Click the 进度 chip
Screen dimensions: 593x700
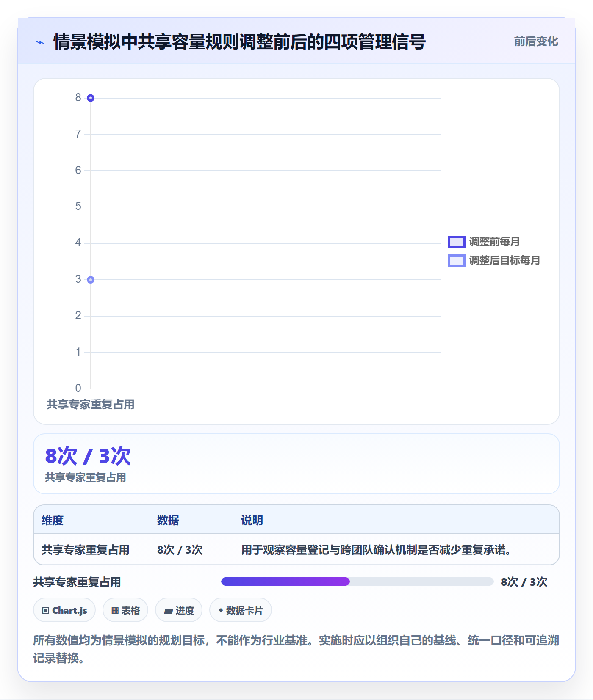pyautogui.click(x=179, y=610)
